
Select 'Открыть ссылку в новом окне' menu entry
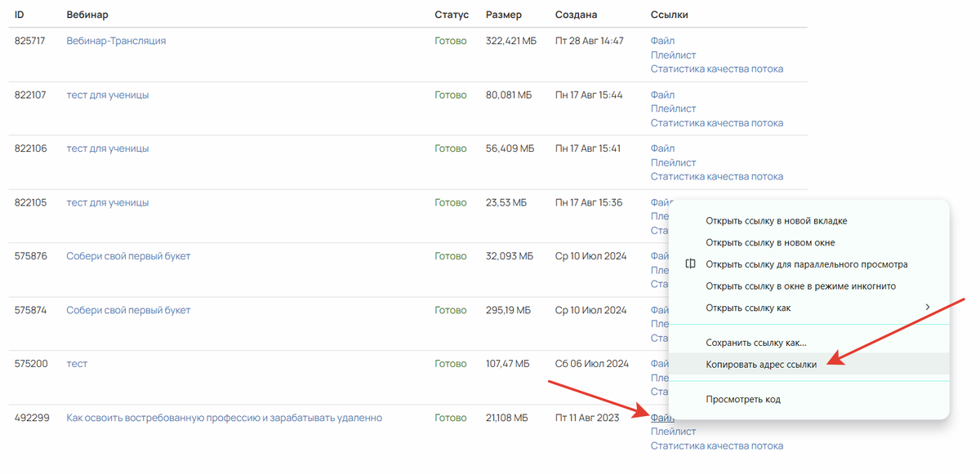pos(808,242)
